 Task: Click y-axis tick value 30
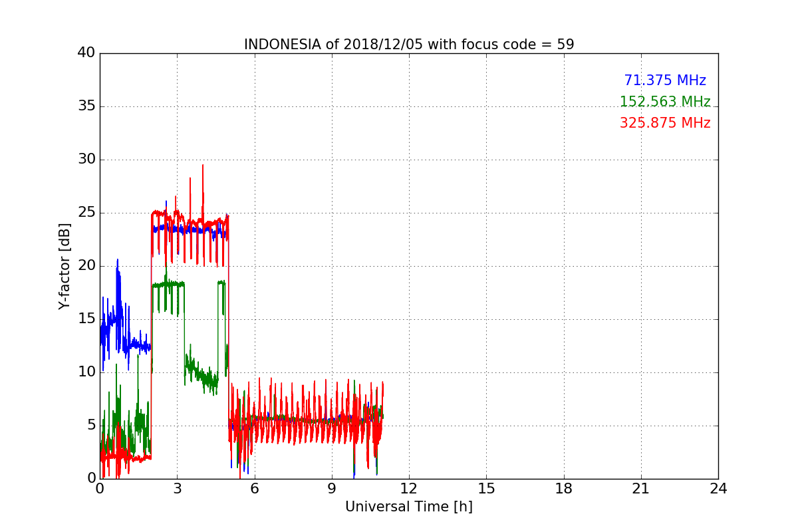pyautogui.click(x=86, y=160)
